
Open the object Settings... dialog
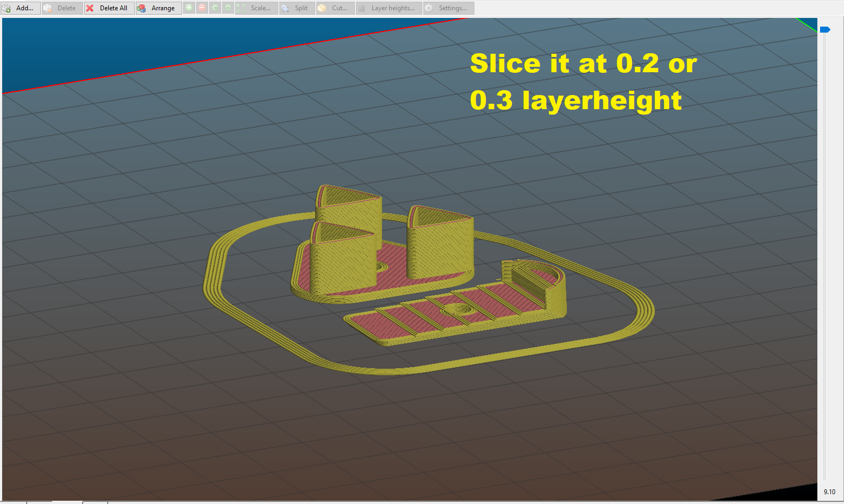[449, 8]
